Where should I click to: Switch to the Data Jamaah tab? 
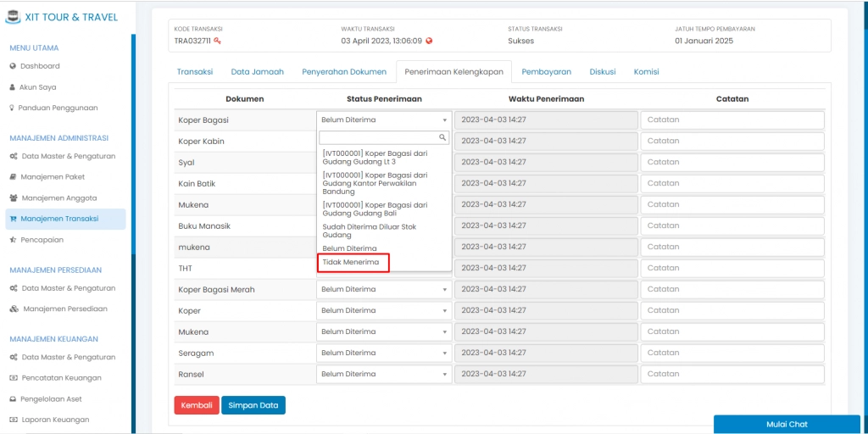257,72
